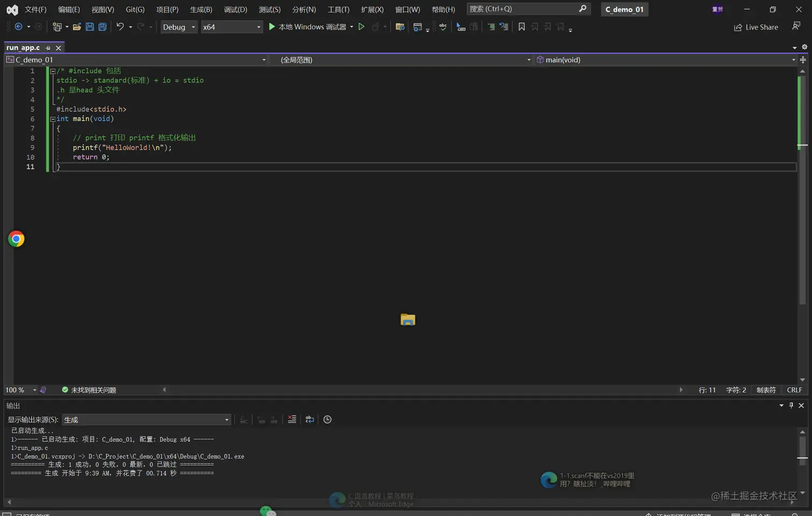This screenshot has width=812, height=516.
Task: Click the Live Share button
Action: click(756, 27)
